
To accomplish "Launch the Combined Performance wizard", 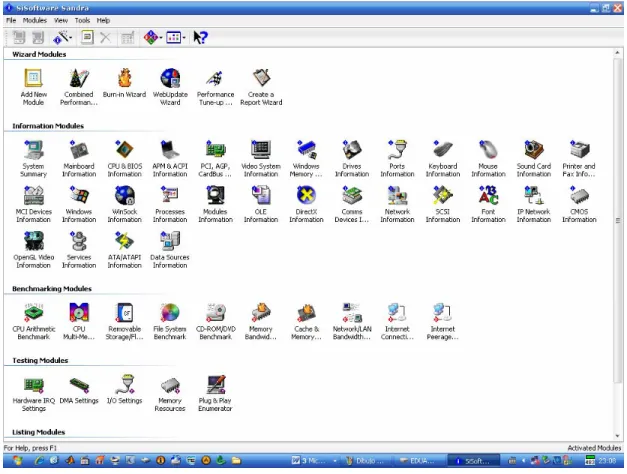I will click(79, 86).
